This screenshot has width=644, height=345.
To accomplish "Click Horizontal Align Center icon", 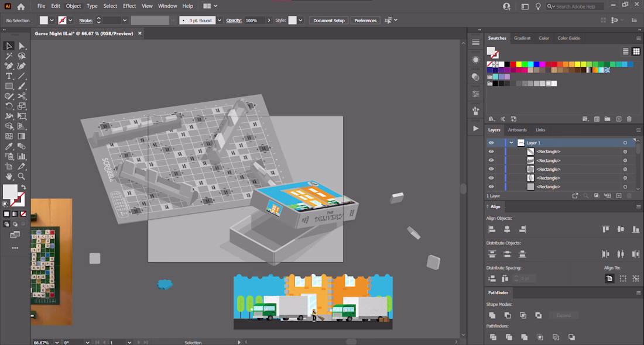I will click(x=507, y=229).
